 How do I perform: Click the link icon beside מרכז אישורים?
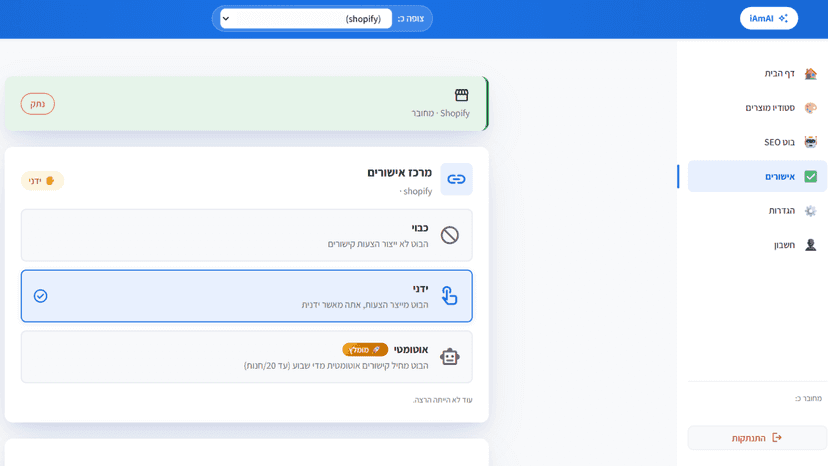click(x=456, y=180)
